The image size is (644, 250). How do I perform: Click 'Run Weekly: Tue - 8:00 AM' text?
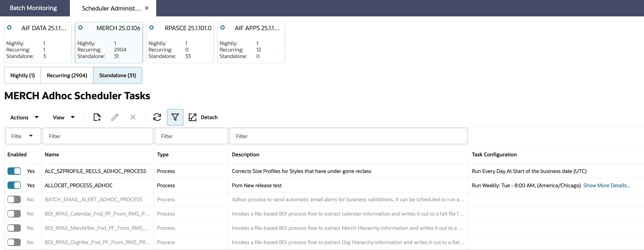click(x=526, y=185)
